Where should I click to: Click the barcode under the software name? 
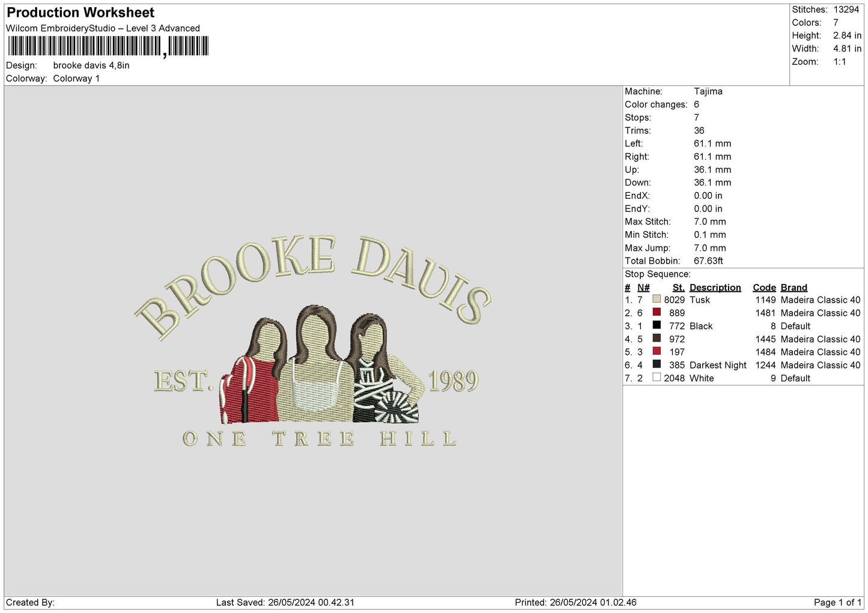point(108,46)
